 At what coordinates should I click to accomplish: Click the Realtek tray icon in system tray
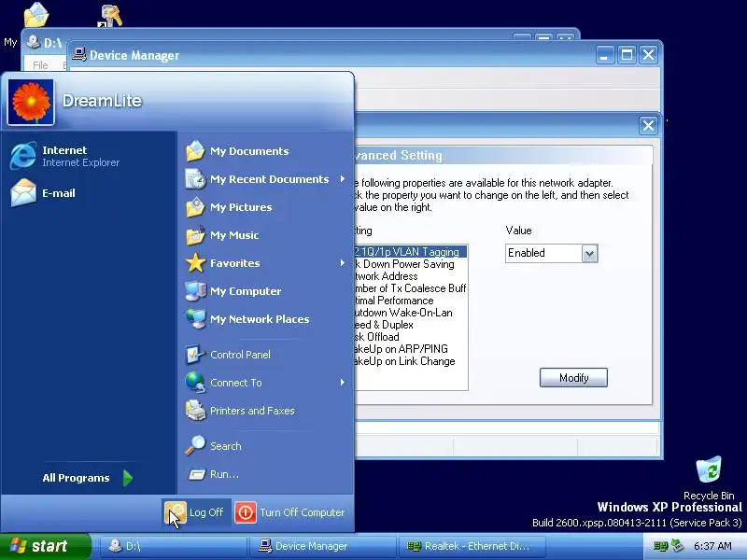(x=660, y=546)
